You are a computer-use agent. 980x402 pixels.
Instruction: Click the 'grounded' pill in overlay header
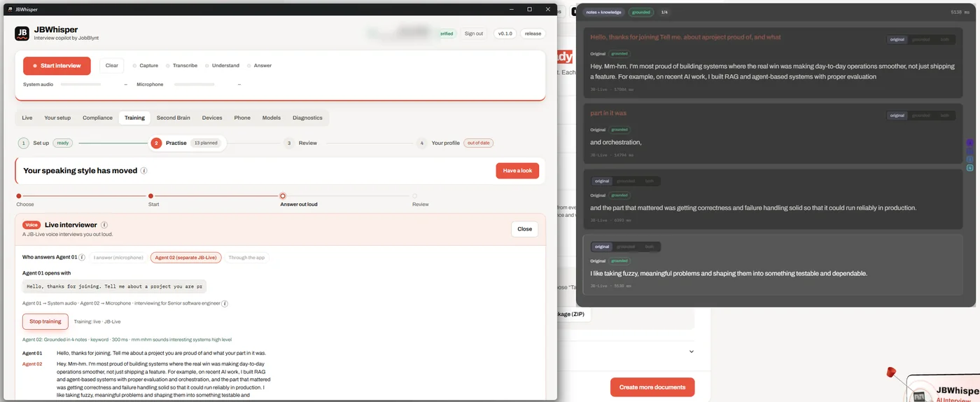click(x=640, y=12)
